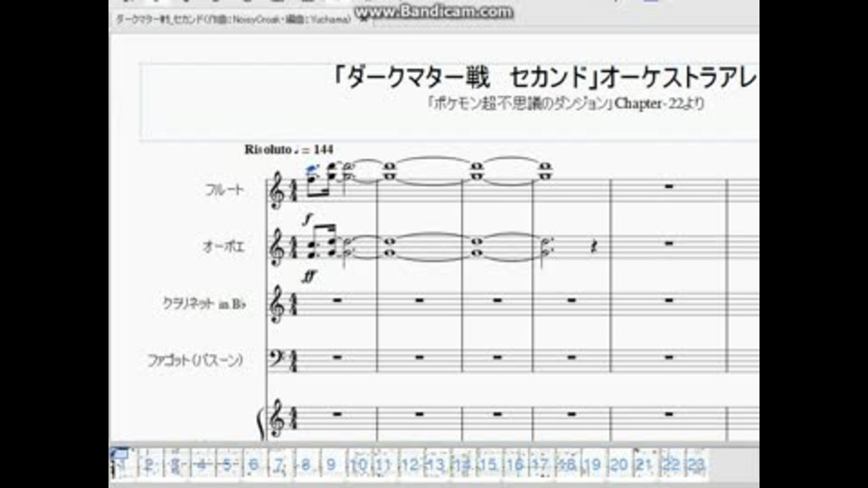Go to page 4 in the navigator

click(203, 464)
